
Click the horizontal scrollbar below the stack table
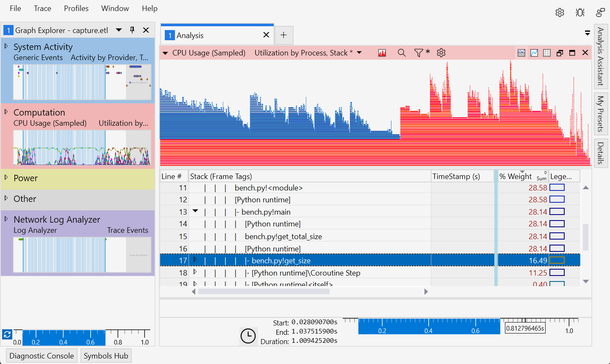(x=309, y=292)
